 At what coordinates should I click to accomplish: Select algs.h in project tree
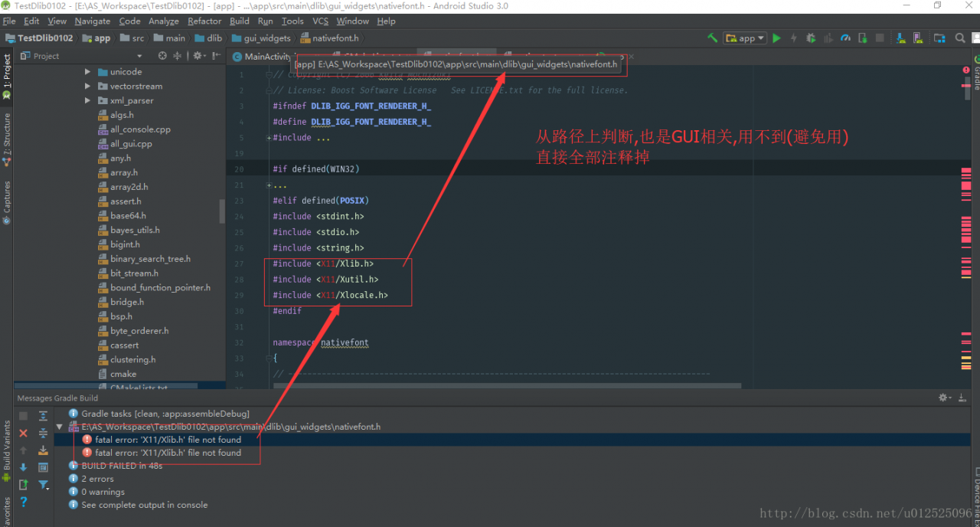coord(116,115)
